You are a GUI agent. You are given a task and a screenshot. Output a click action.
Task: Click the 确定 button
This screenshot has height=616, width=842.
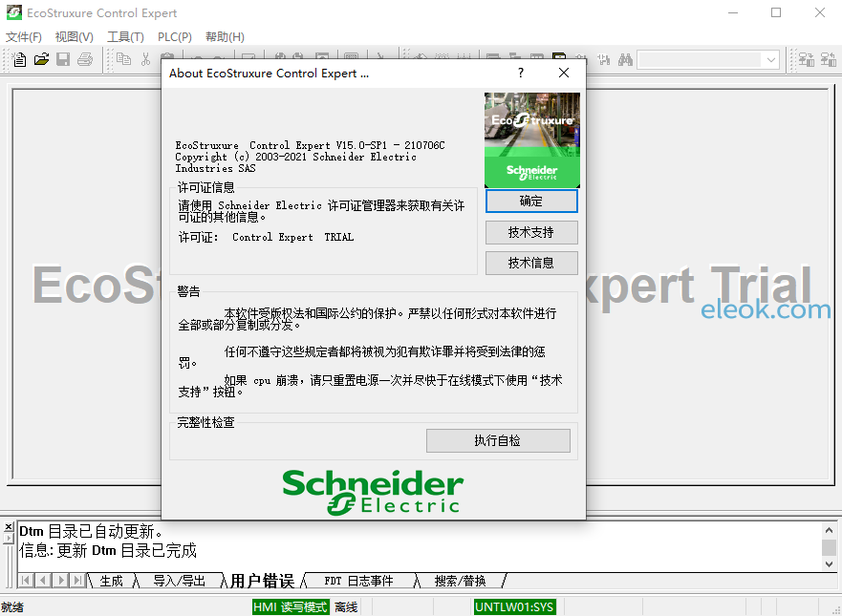[x=531, y=202]
